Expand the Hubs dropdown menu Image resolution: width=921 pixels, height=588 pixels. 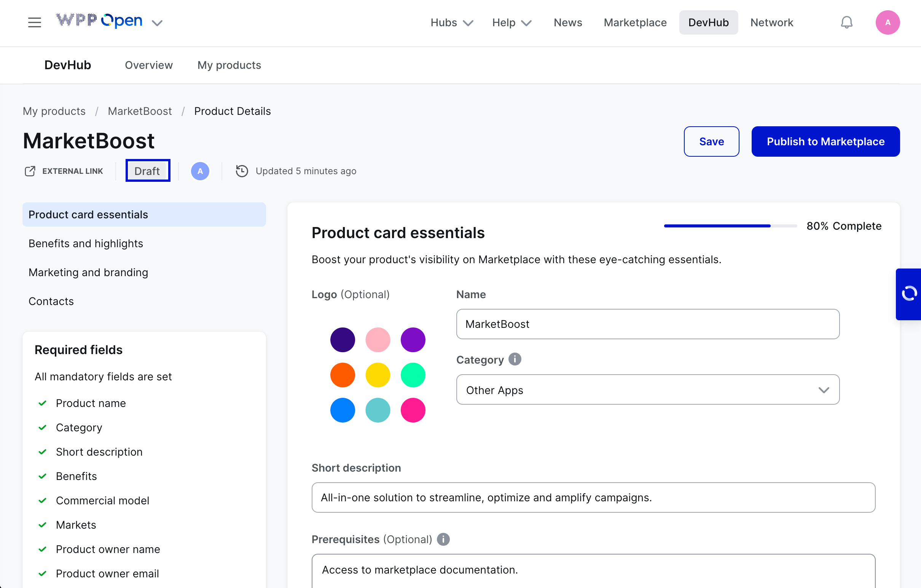(452, 22)
